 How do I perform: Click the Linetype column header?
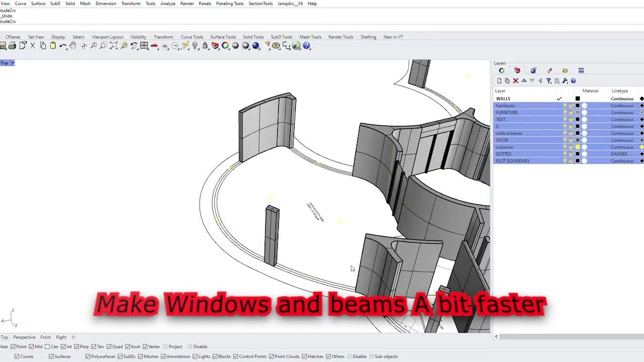click(619, 91)
